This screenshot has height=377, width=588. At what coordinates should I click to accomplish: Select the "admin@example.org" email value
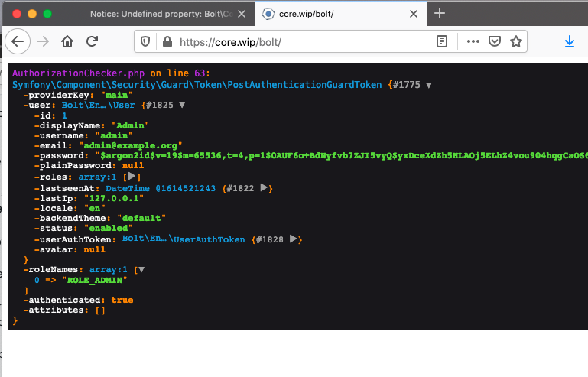[130, 145]
